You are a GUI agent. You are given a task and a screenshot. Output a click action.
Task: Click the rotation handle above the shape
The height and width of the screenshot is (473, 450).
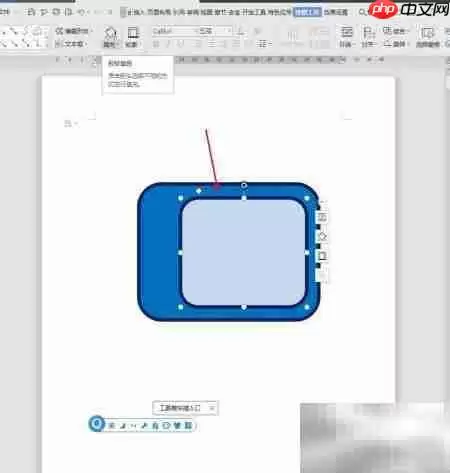click(x=244, y=185)
